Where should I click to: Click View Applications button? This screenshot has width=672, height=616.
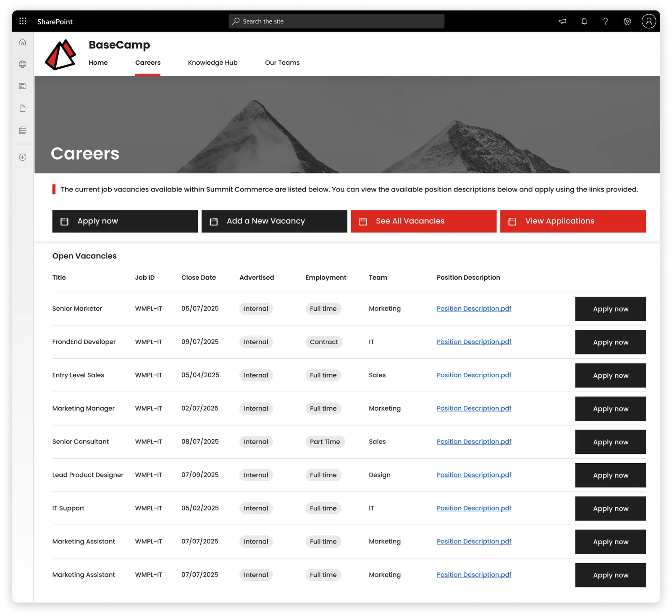tap(573, 221)
